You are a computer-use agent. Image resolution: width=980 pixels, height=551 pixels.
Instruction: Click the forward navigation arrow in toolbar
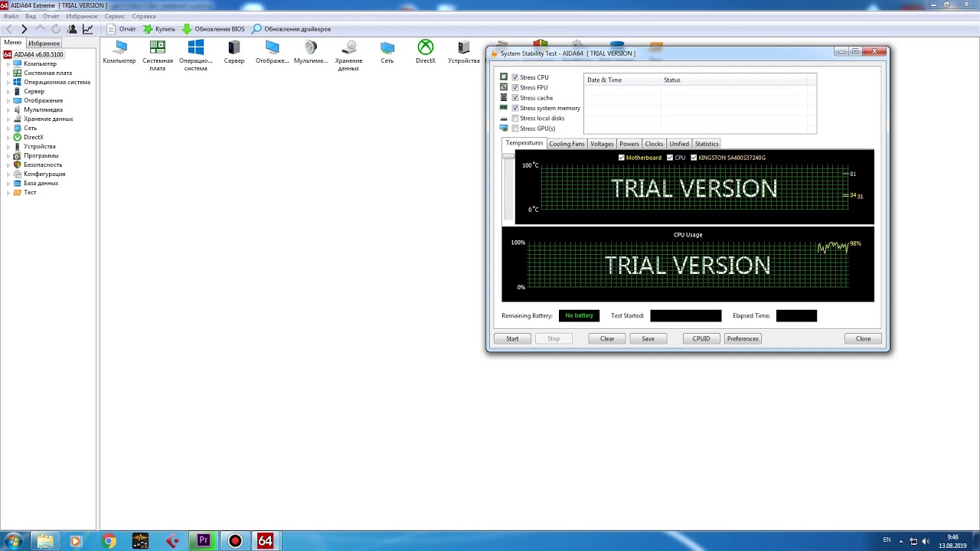[24, 29]
